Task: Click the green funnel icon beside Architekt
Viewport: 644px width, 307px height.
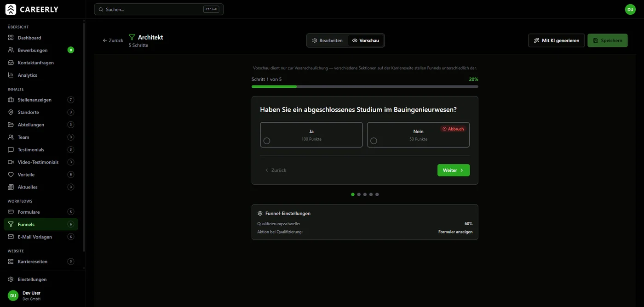Action: pyautogui.click(x=132, y=37)
